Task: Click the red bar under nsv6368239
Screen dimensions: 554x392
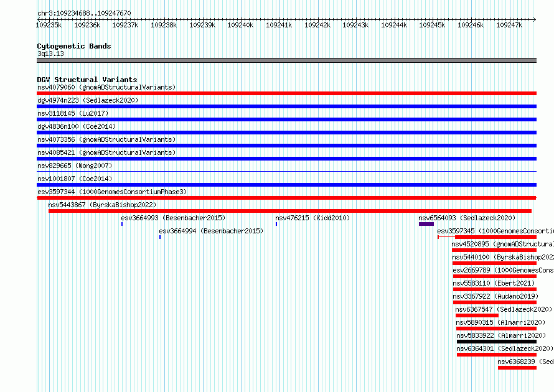Action: tap(517, 368)
